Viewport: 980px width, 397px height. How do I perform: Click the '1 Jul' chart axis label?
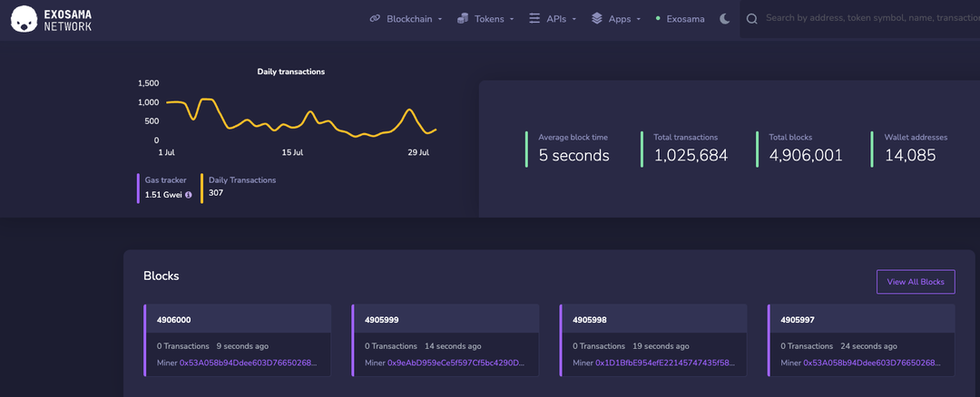click(x=168, y=153)
